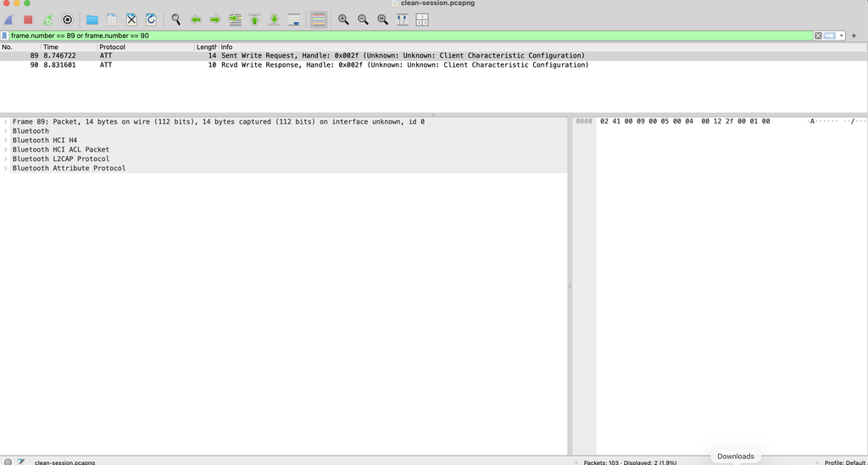
Task: Go forward in packet history
Action: tap(215, 20)
